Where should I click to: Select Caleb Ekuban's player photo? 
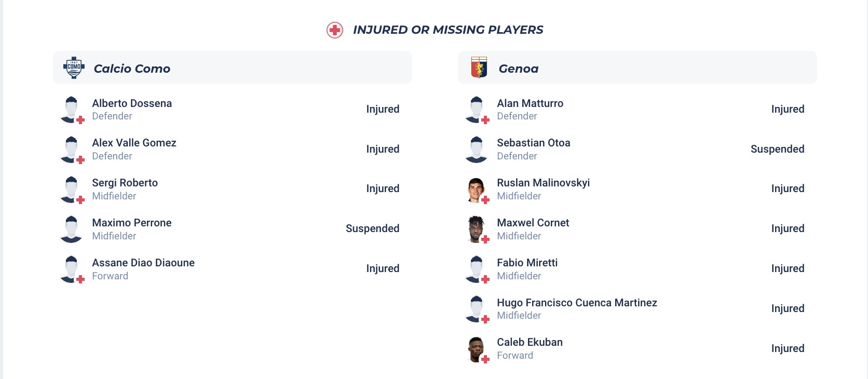pyautogui.click(x=477, y=348)
